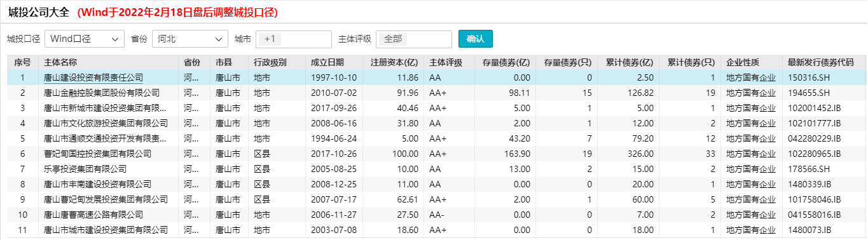868x240 pixels.
Task: Sort by 累计债券(亿) column header
Action: 630,62
